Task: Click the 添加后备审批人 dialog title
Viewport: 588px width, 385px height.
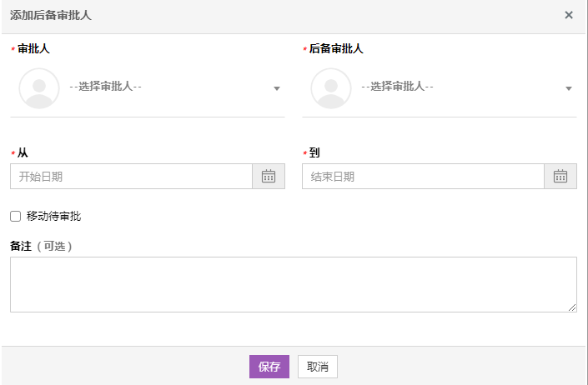Action: (x=51, y=16)
